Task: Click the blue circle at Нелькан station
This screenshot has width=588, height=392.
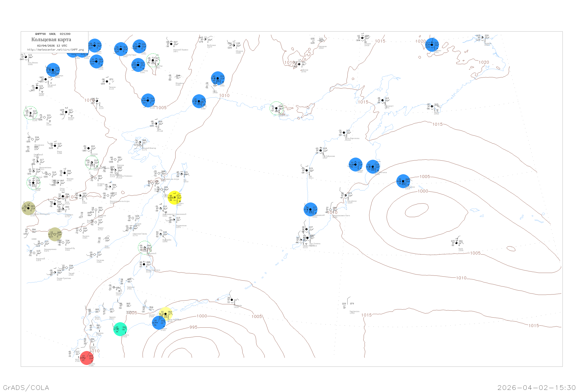Action: (x=148, y=101)
